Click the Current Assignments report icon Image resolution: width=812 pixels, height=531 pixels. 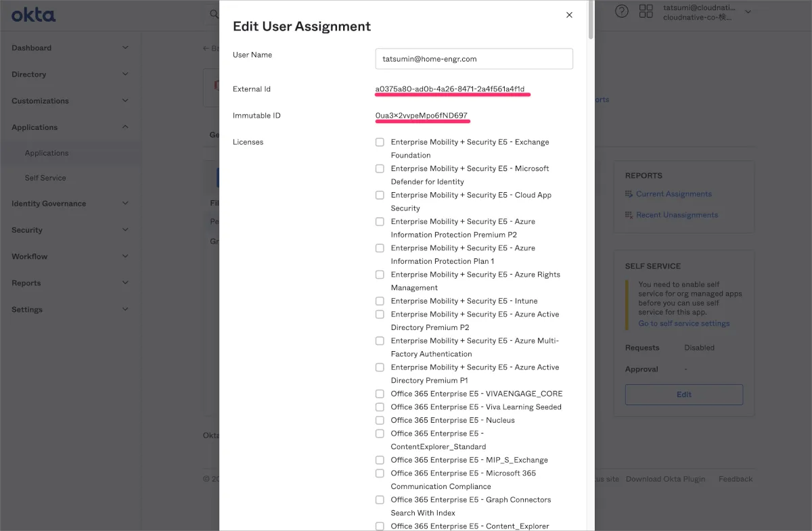tap(629, 194)
